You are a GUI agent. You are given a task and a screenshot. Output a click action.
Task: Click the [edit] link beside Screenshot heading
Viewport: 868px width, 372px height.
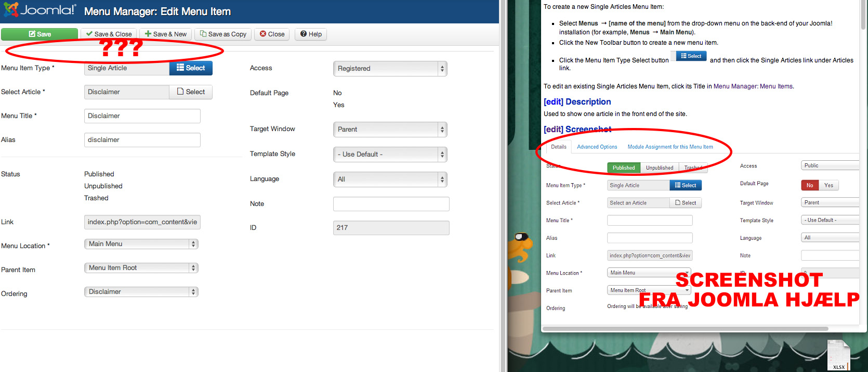(x=554, y=130)
